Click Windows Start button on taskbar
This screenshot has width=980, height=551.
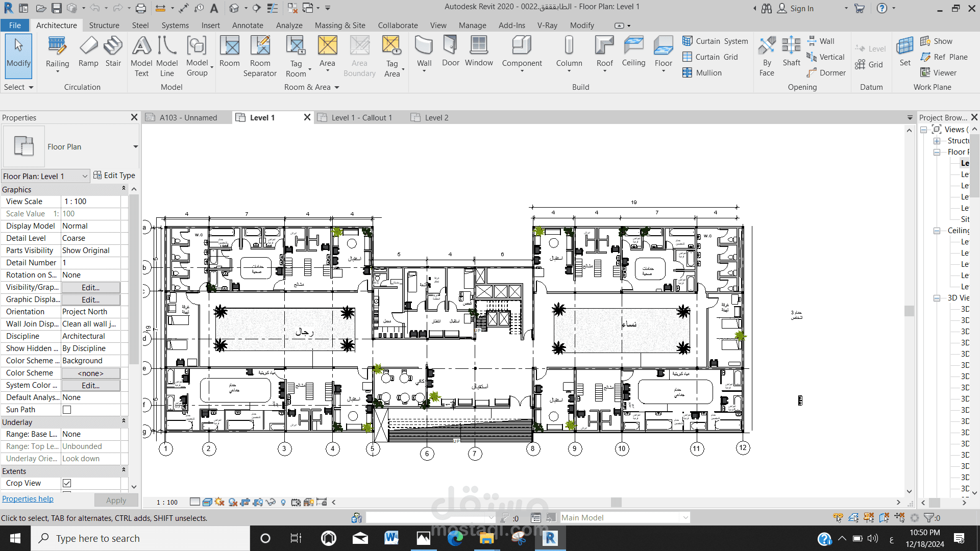click(15, 538)
